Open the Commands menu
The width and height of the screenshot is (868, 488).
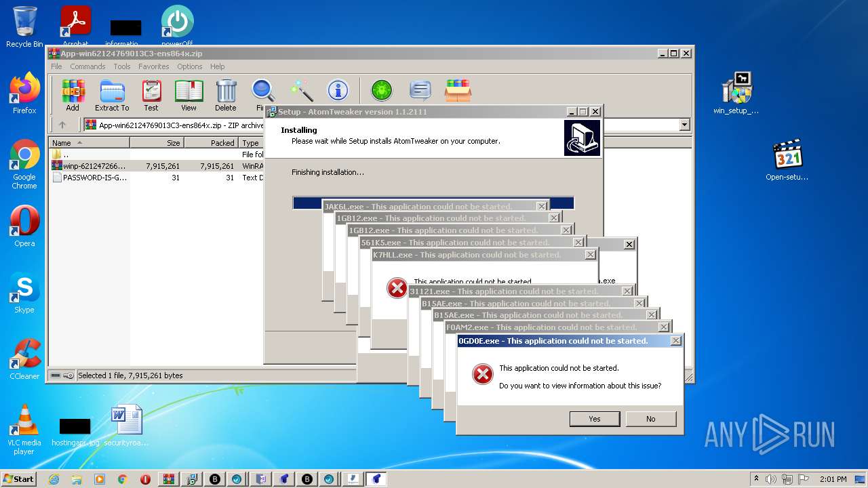(87, 66)
